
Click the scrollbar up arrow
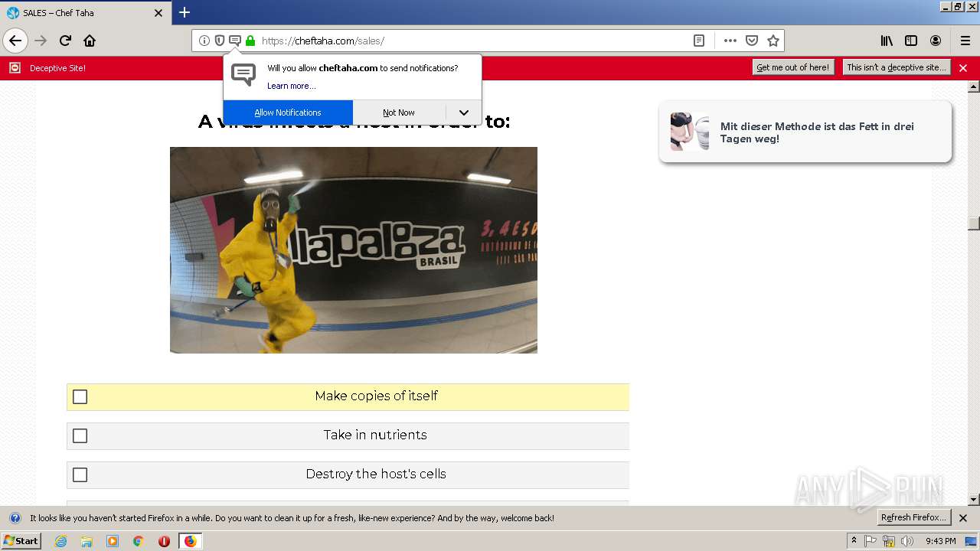[973, 86]
